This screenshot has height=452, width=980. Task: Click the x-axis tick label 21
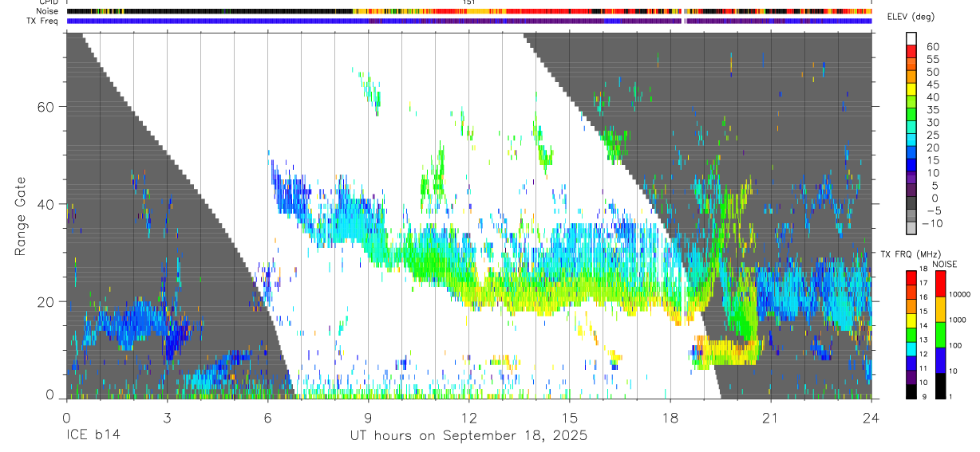(x=771, y=416)
